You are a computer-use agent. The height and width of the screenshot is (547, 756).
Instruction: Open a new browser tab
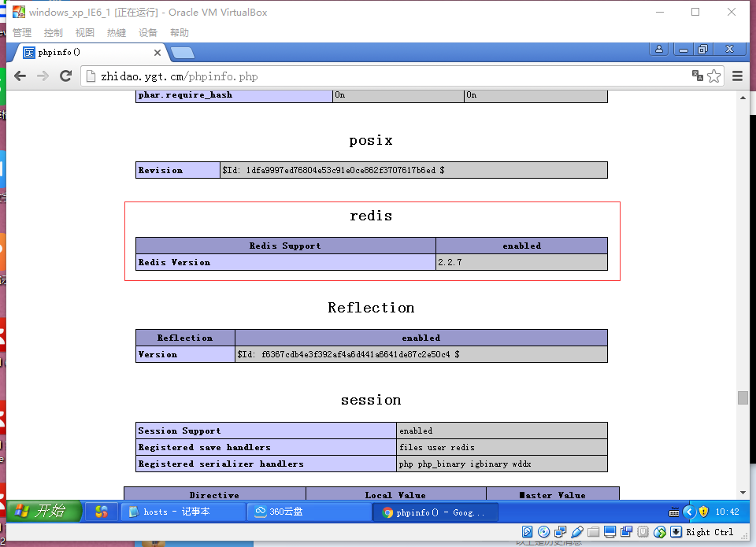click(x=182, y=53)
